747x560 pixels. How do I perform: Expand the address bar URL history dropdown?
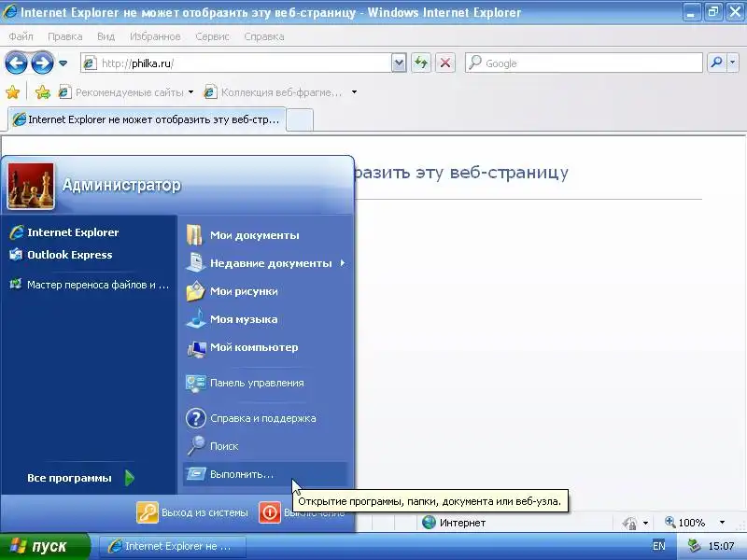400,63
